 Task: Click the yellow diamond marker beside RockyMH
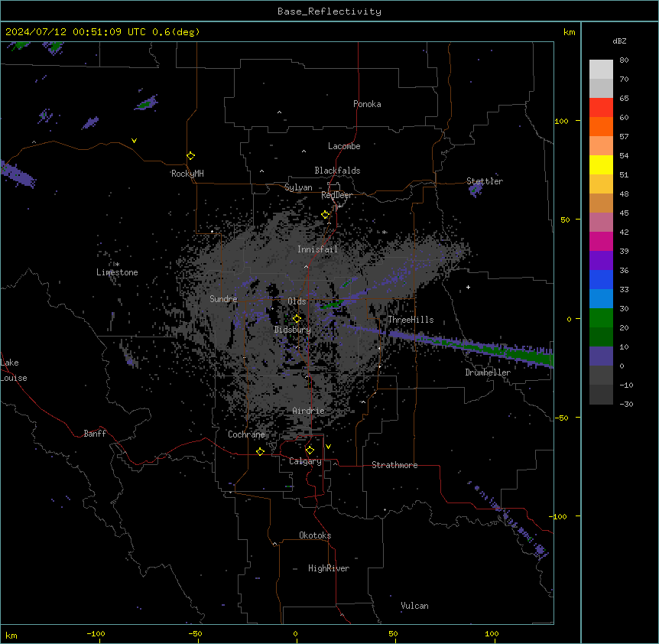pos(190,155)
